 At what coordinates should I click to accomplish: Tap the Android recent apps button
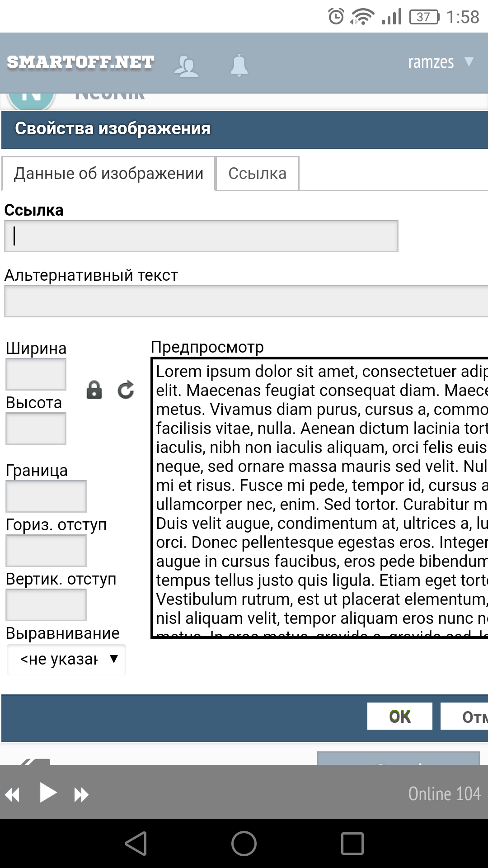pos(352,843)
